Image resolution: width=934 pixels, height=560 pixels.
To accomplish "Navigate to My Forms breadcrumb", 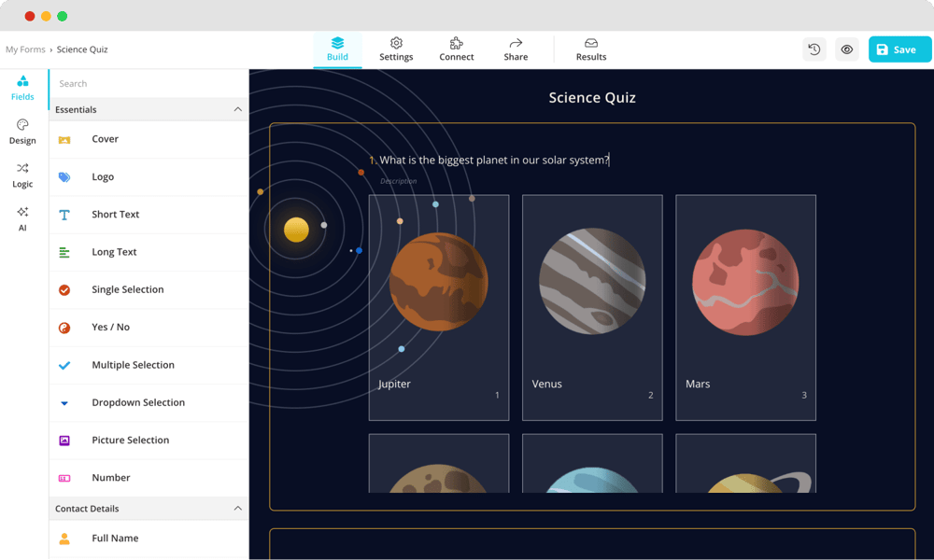I will click(x=25, y=49).
